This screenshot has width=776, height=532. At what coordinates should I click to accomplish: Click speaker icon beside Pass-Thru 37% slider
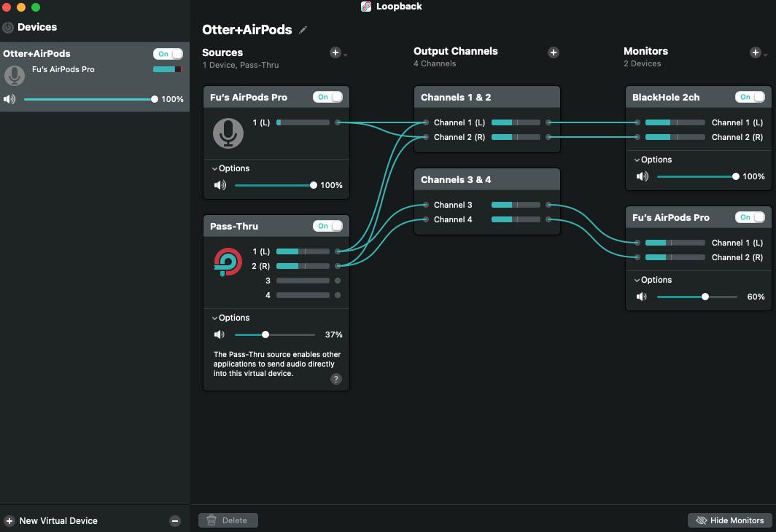click(x=220, y=335)
